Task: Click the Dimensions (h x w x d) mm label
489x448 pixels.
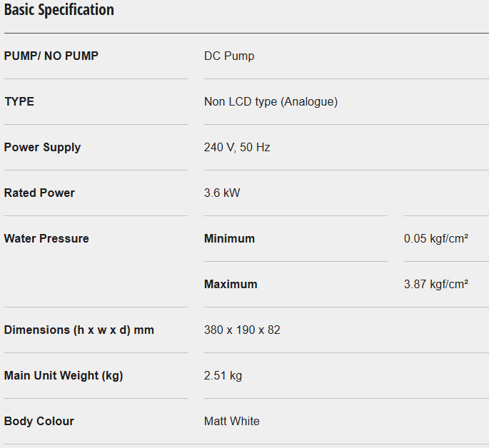Action: (79, 330)
